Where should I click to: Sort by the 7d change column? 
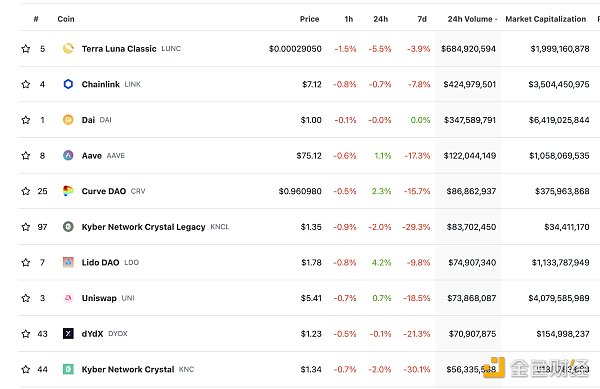click(422, 19)
